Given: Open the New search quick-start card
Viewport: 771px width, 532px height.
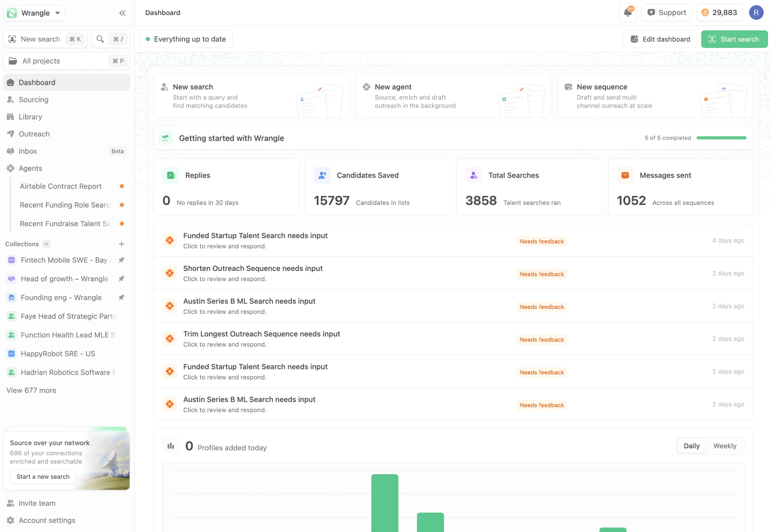Looking at the screenshot, I should 251,96.
